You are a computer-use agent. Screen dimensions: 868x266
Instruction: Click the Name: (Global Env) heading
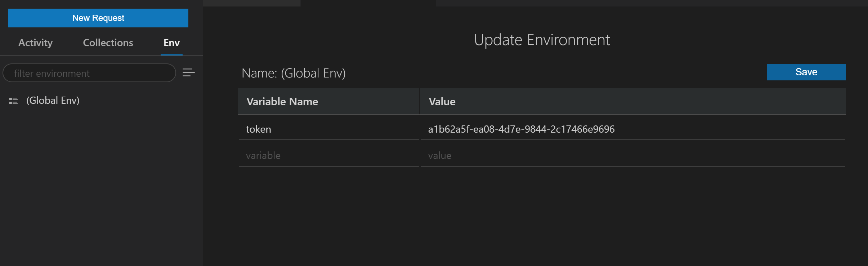coord(294,73)
